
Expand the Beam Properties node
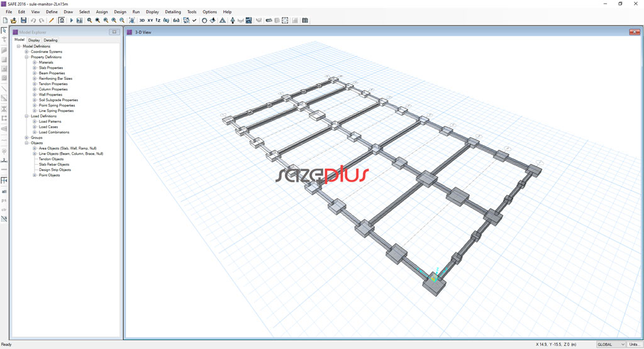click(x=35, y=73)
